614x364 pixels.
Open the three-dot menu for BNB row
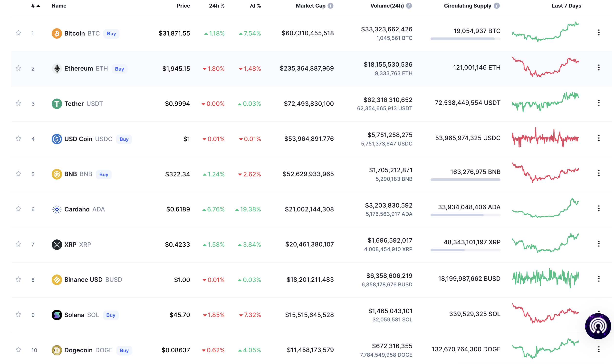(x=599, y=173)
